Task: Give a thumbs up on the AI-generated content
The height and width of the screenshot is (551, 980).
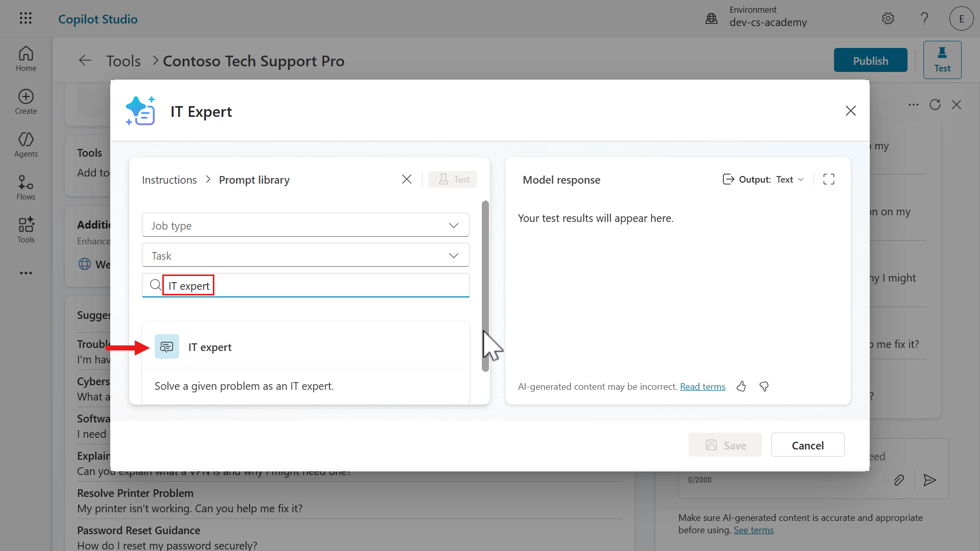Action: (x=741, y=386)
